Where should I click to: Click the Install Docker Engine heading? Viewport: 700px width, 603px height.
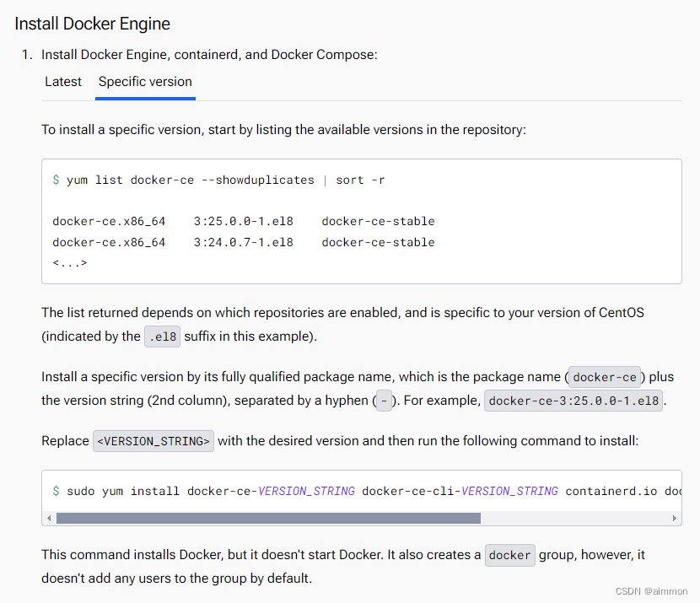coord(92,24)
